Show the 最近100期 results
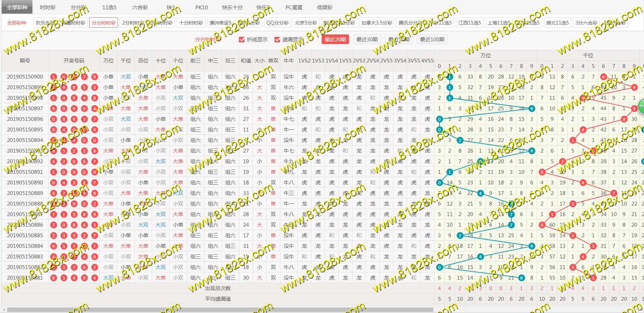644x313 pixels. 432,40
